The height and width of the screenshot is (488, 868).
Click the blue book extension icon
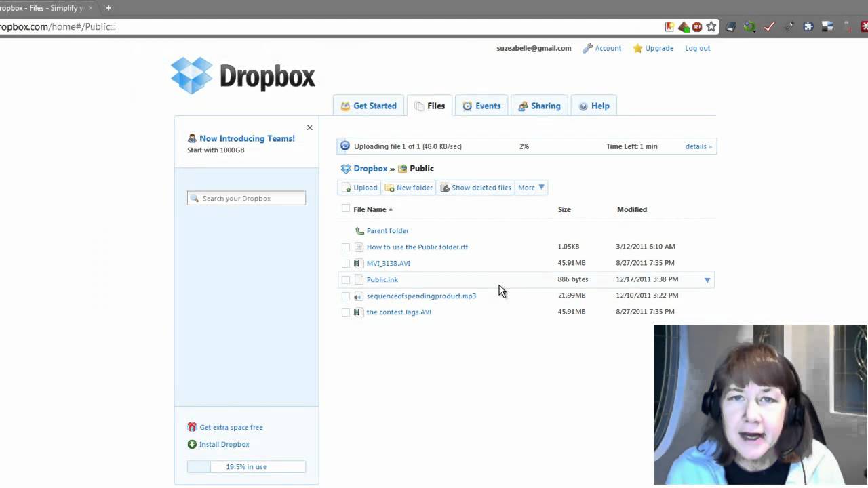[x=730, y=27]
